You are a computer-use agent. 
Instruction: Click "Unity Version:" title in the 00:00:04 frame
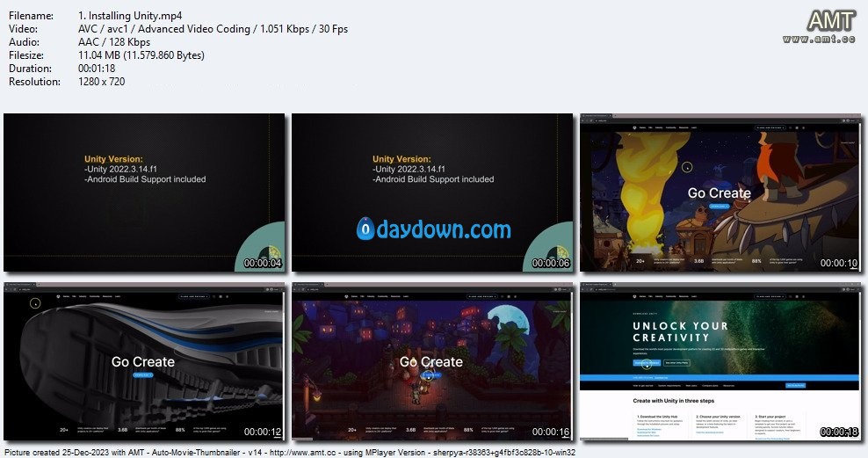[113, 159]
